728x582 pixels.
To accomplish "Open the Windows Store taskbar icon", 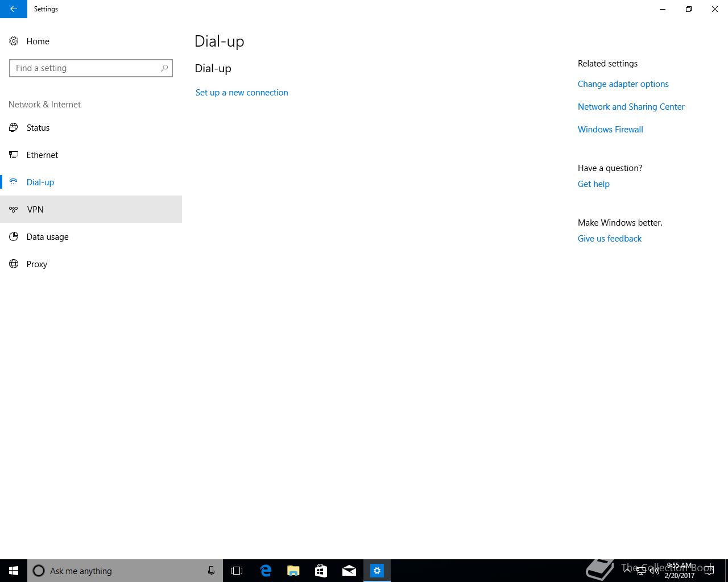I will coord(321,571).
